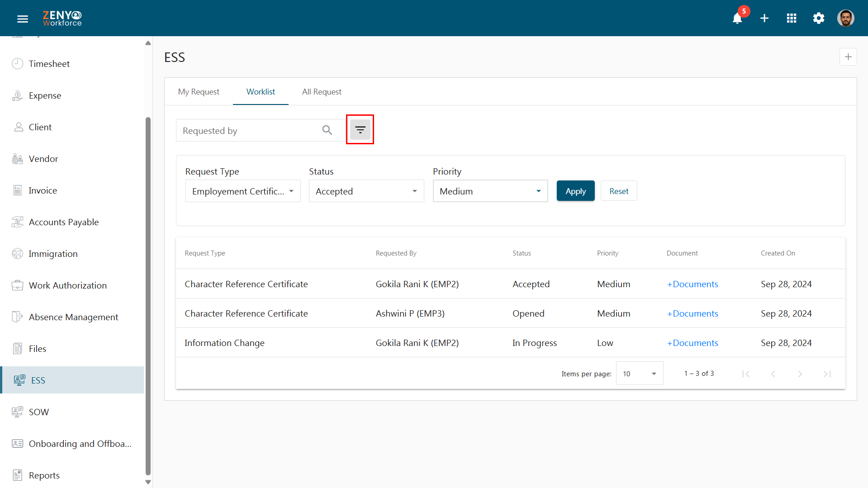Open +Documents for Information Change row
This screenshot has height=488, width=868.
tap(693, 343)
